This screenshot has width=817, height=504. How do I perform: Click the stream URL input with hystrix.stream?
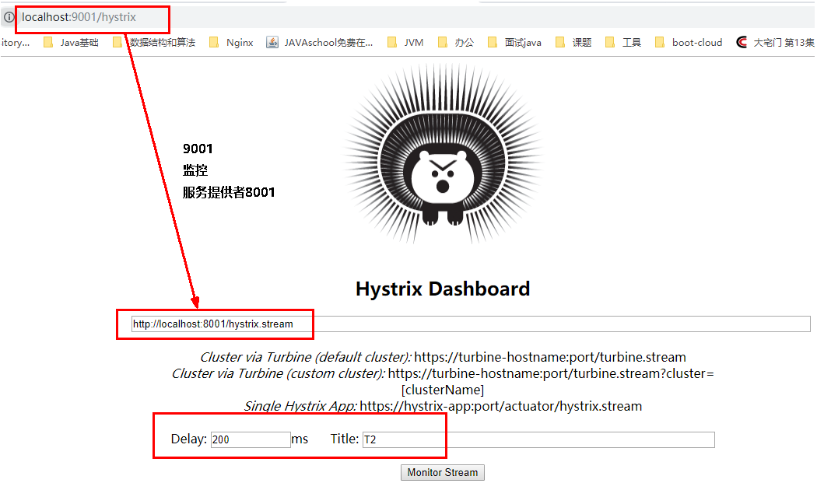tap(471, 324)
